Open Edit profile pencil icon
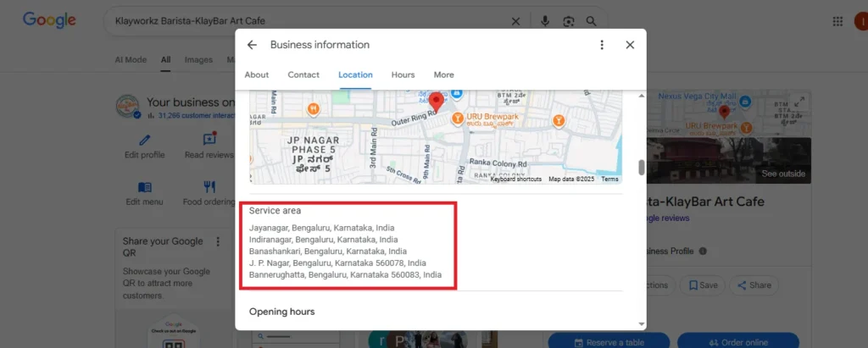 tap(144, 140)
